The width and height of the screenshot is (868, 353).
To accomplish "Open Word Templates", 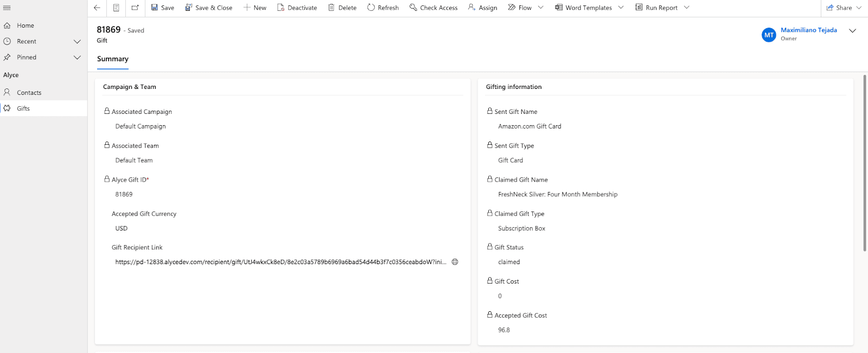I will point(584,8).
